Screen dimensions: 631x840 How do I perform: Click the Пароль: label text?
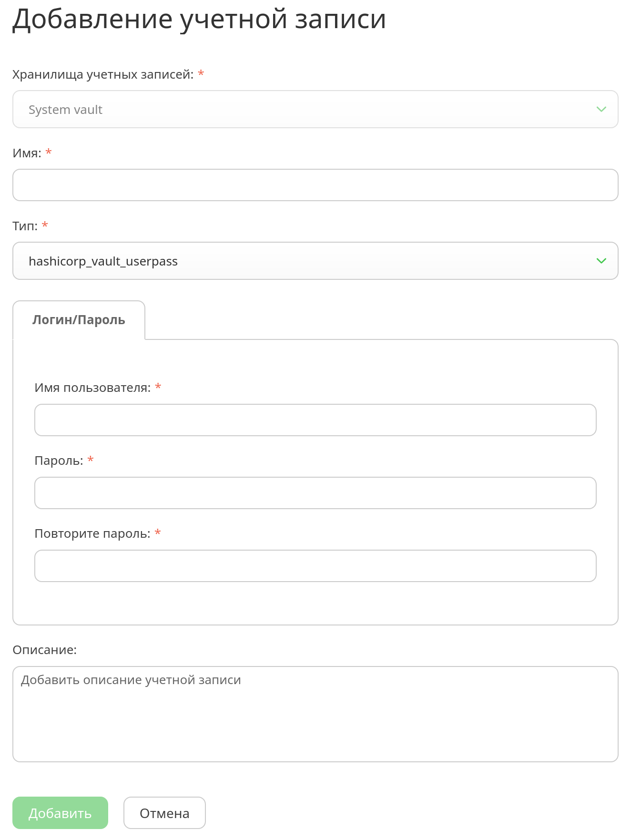point(59,461)
